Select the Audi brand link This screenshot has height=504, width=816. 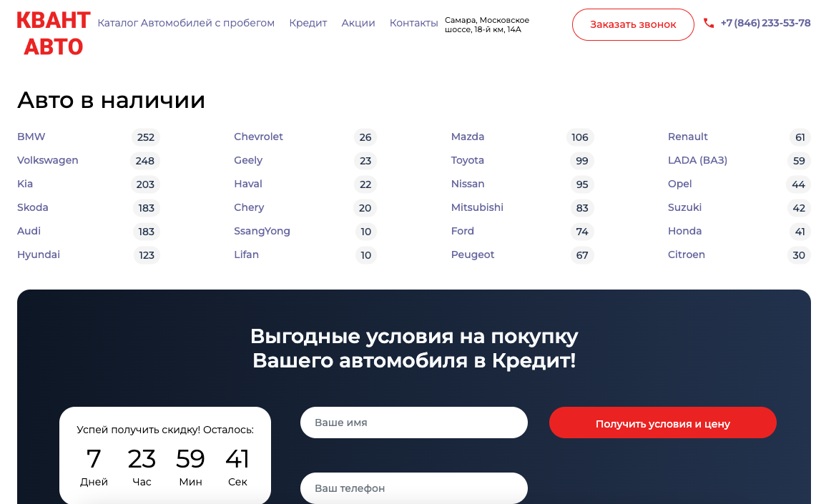tap(29, 230)
